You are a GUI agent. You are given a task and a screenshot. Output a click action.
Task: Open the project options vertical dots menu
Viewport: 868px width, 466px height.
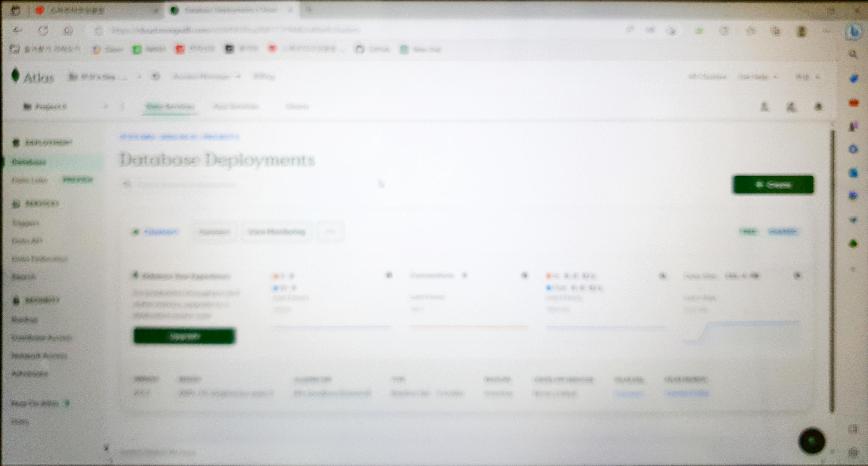pyautogui.click(x=122, y=107)
